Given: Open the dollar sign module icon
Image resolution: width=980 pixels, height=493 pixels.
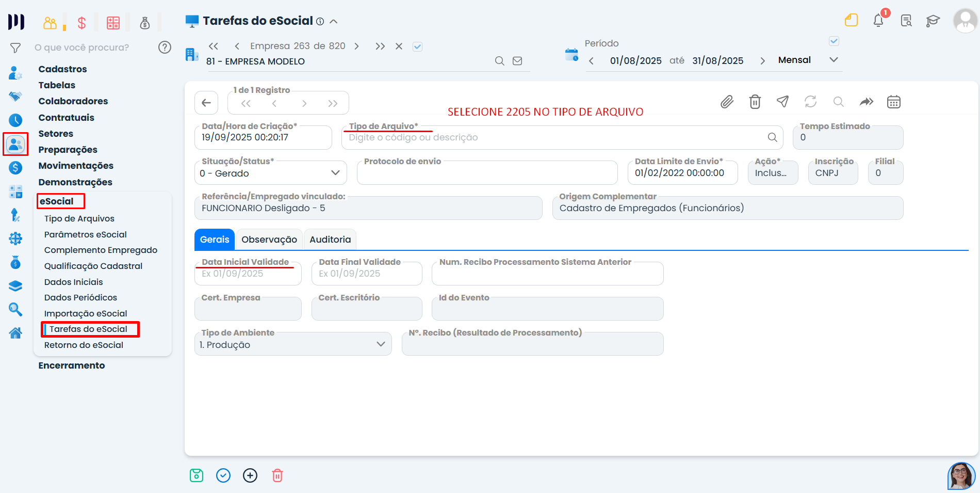Looking at the screenshot, I should click(x=81, y=23).
